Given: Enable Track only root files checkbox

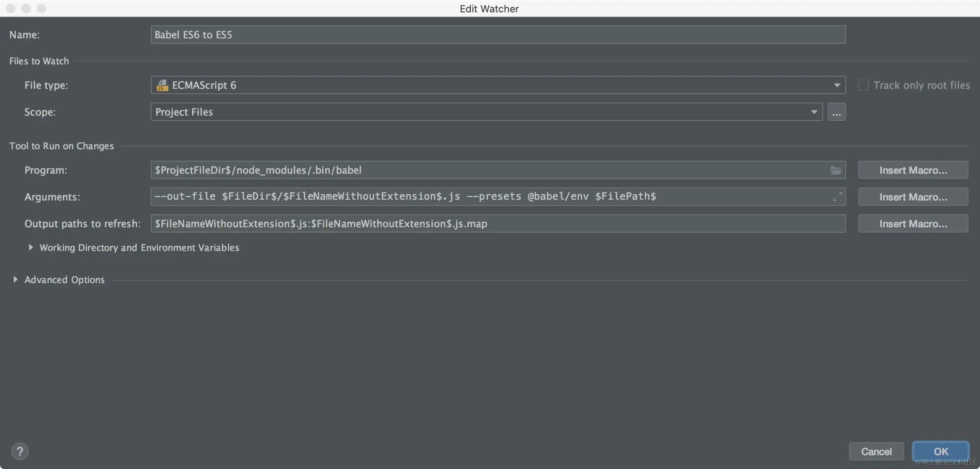Looking at the screenshot, I should [x=863, y=85].
